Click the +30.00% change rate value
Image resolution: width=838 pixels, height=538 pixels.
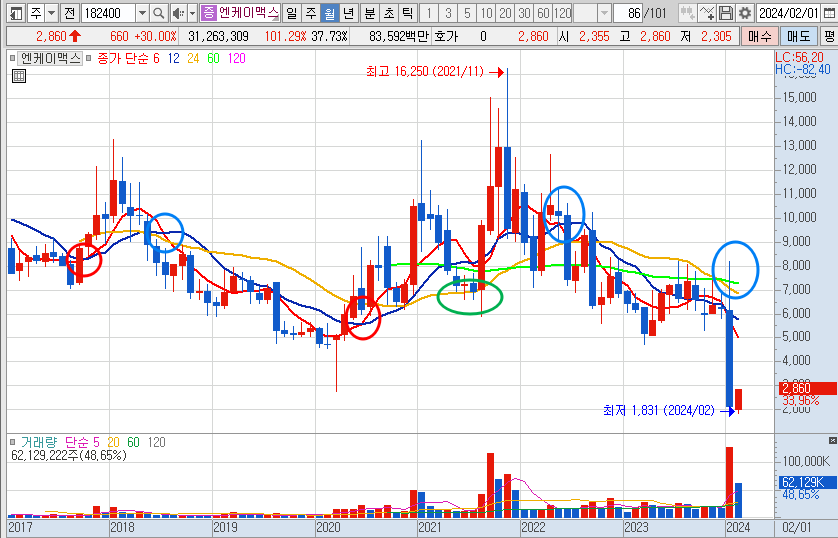click(x=156, y=36)
